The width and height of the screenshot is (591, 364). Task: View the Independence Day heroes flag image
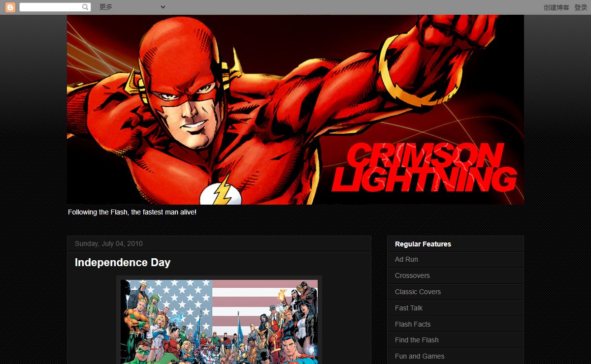(219, 322)
